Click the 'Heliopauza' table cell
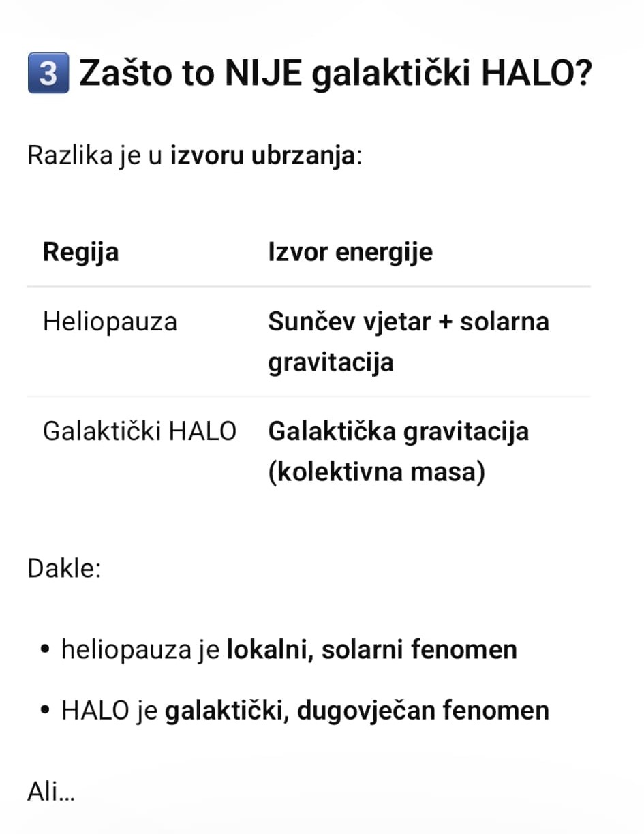644x834 pixels. pos(110,322)
